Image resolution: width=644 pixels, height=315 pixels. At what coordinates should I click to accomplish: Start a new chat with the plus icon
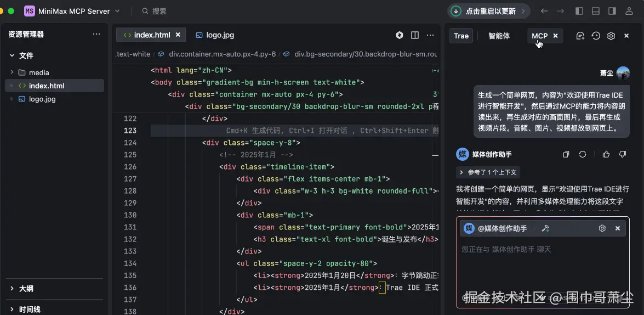point(580,36)
